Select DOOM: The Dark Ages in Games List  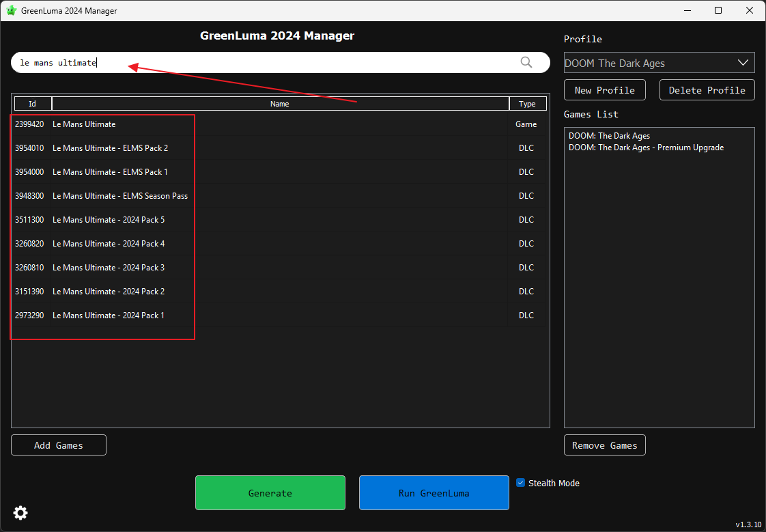click(609, 136)
